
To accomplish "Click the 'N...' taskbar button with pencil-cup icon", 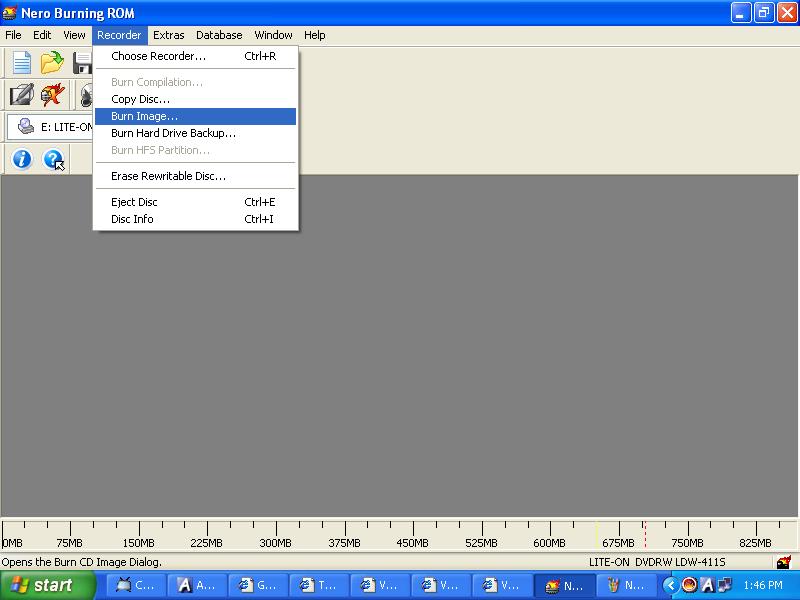I will pyautogui.click(x=626, y=585).
